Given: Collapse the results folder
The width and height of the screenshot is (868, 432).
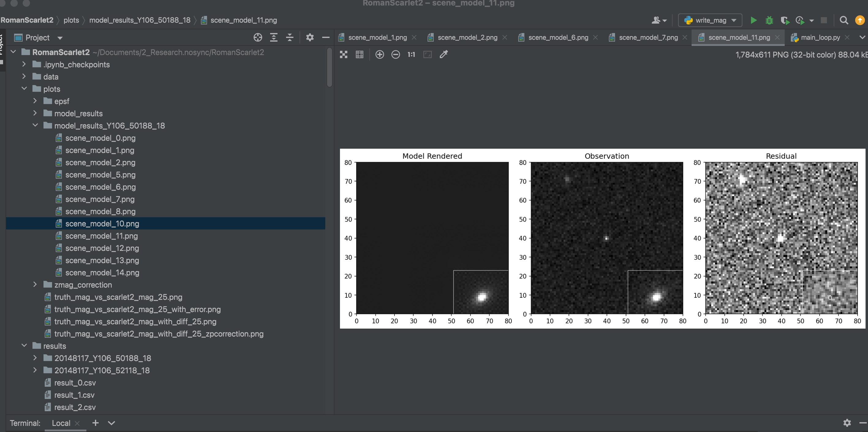Looking at the screenshot, I should coord(24,345).
